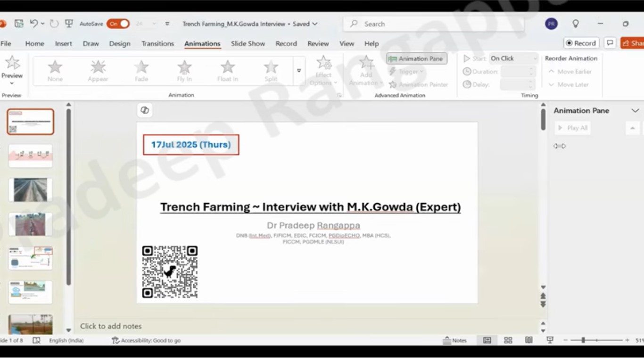Go to the Transitions tab
The width and height of the screenshot is (644, 362).
(157, 43)
